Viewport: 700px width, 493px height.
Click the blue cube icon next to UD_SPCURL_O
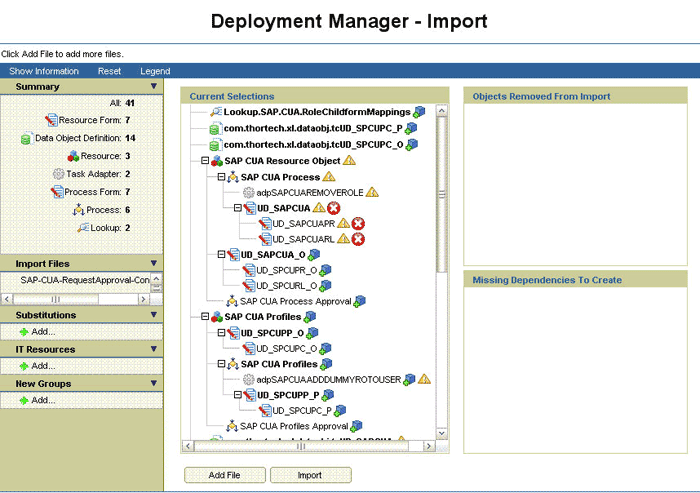point(325,286)
